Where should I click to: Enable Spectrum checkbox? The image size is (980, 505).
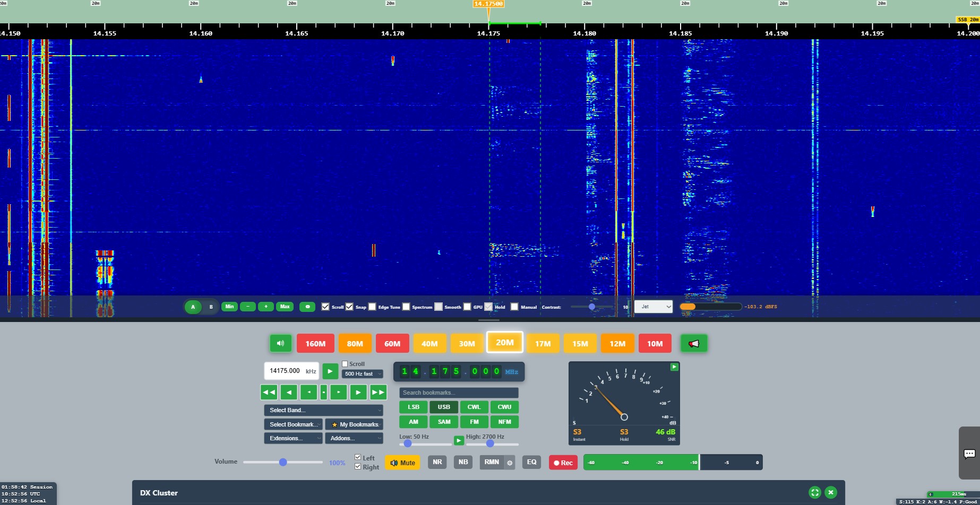click(x=406, y=307)
